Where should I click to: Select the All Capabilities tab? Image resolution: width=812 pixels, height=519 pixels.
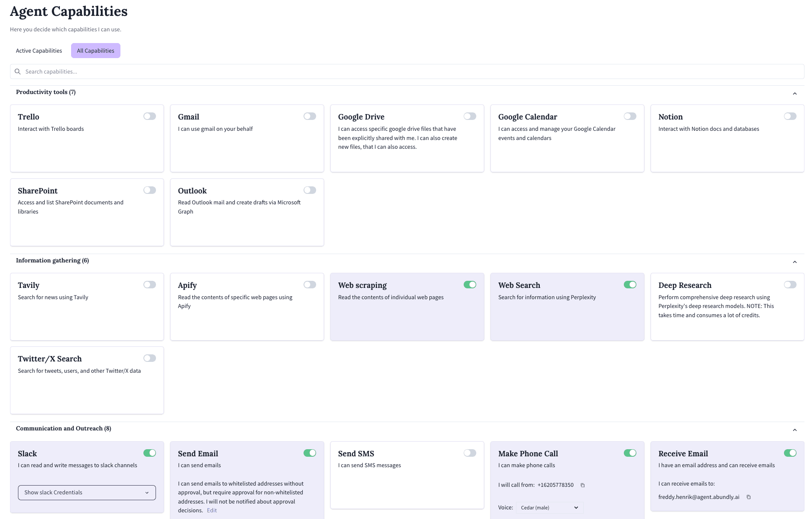[95, 51]
